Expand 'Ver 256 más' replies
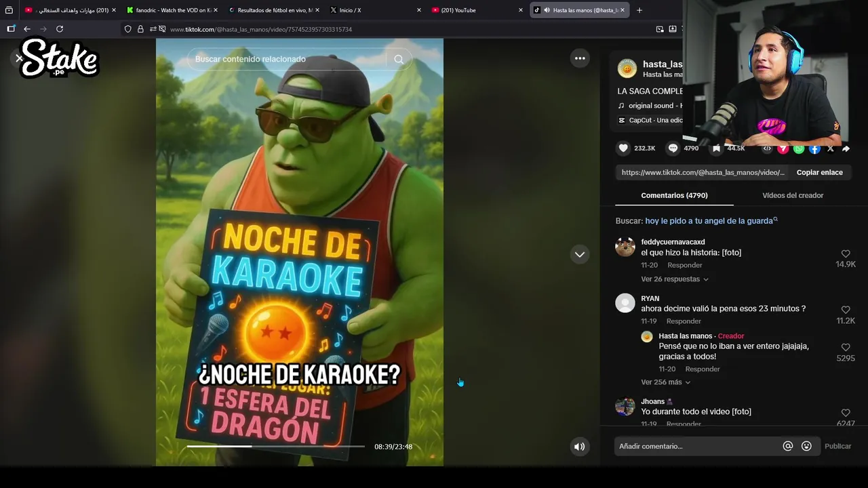868x488 pixels. point(666,382)
